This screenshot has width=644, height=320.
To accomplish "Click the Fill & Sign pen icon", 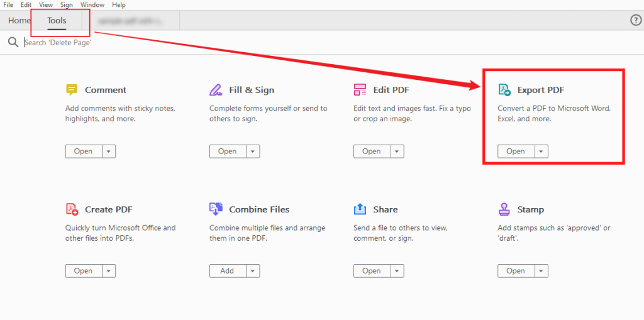I will tap(216, 89).
